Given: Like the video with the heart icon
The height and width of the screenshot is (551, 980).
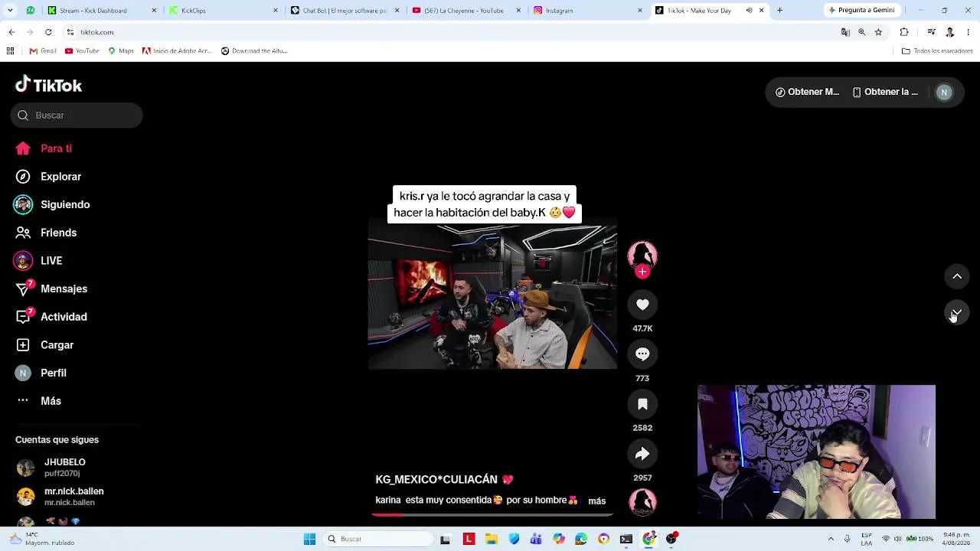Looking at the screenshot, I should 642,305.
